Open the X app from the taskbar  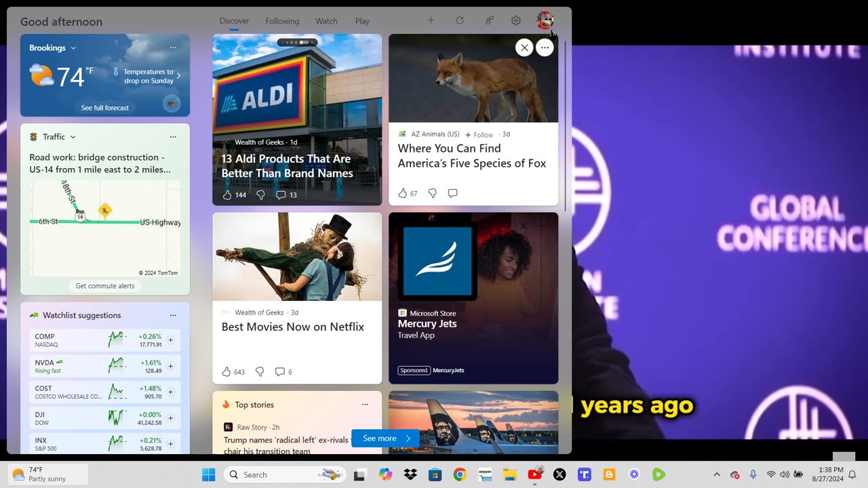559,474
